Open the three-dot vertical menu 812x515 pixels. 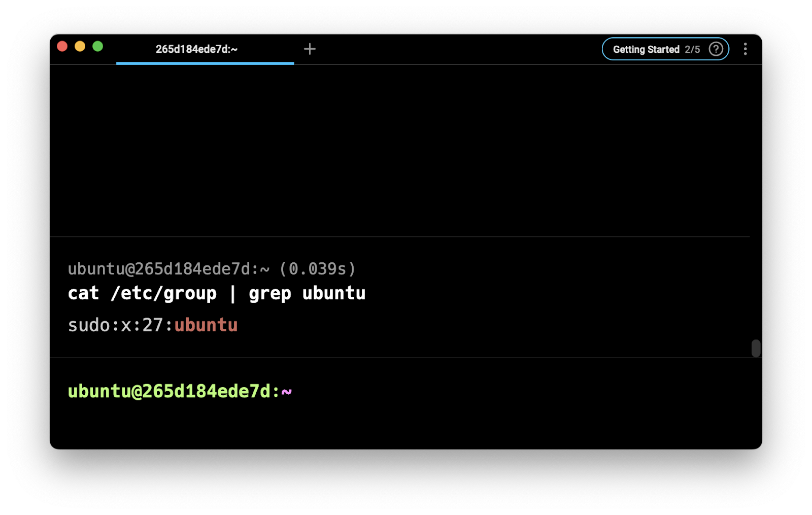(745, 49)
